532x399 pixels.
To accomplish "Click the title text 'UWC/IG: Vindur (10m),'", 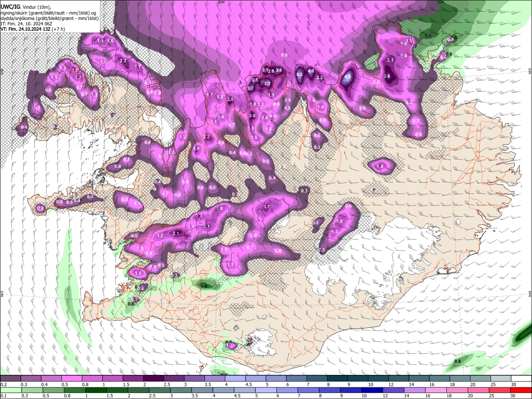I will (x=25, y=7).
